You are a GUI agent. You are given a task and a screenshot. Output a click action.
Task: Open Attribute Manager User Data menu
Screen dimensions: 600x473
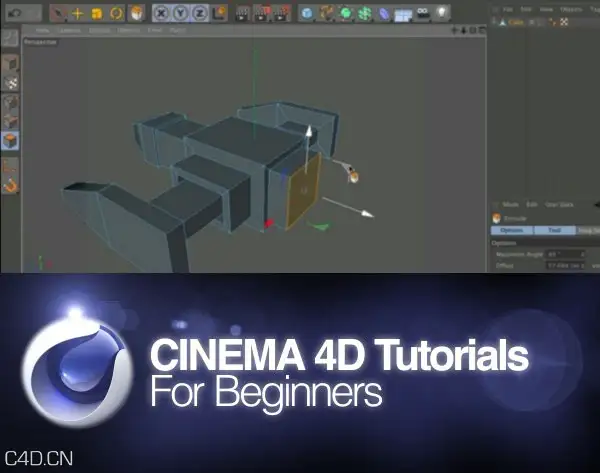pos(559,205)
